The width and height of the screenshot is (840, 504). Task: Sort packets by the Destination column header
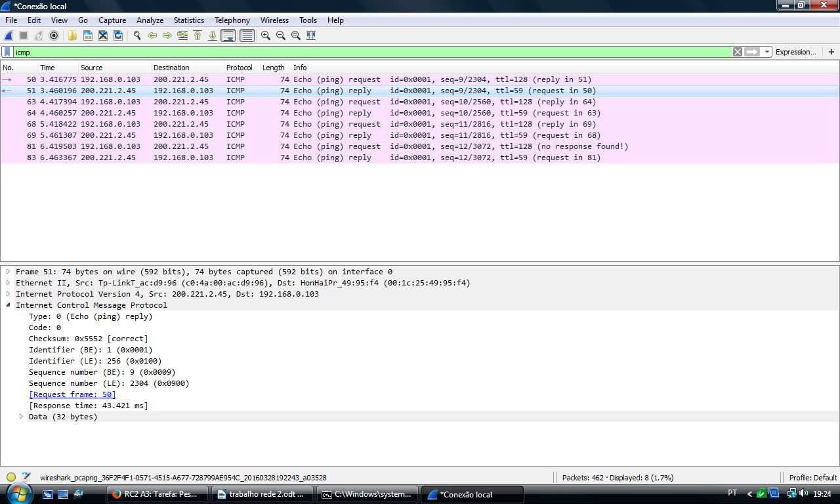pyautogui.click(x=188, y=68)
